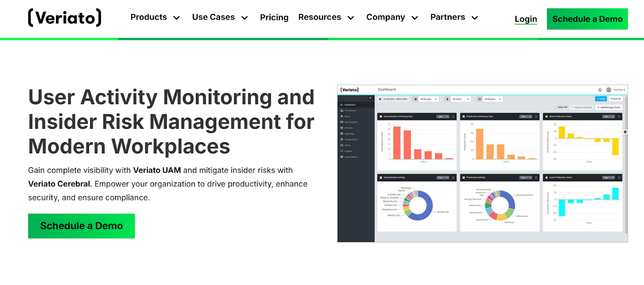Open Data Explorer in the sidebar

point(356,122)
